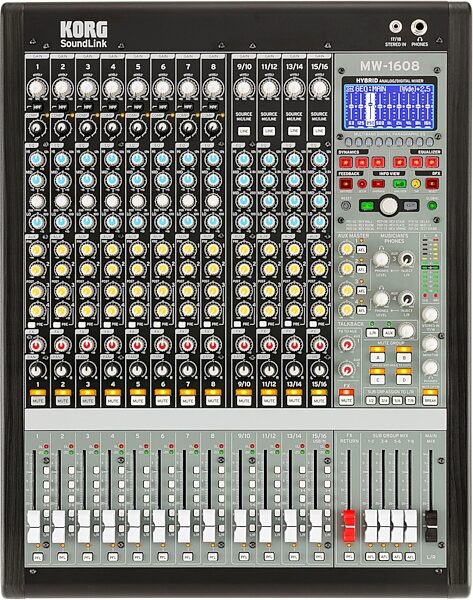Turn the red FX send knob on channel 8

coord(212,346)
